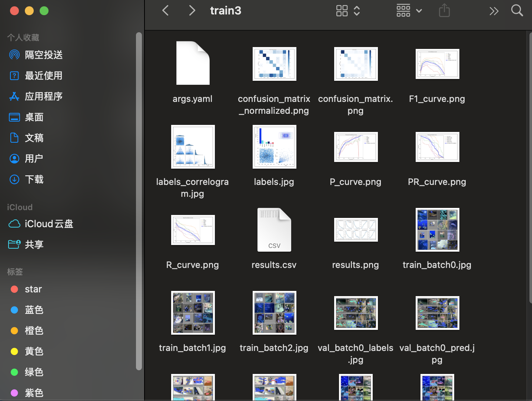Screen dimensions: 532x401
Task: Select the results.csv file icon
Action: pyautogui.click(x=274, y=230)
